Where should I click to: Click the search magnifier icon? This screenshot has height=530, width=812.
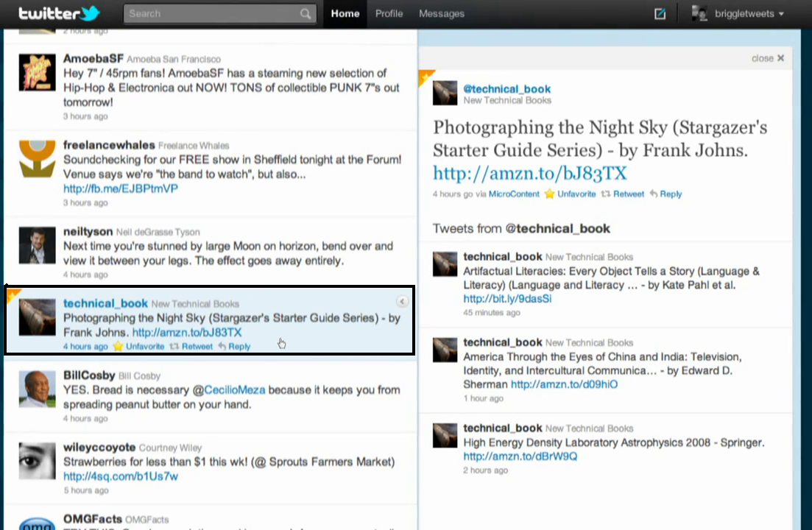coord(306,14)
